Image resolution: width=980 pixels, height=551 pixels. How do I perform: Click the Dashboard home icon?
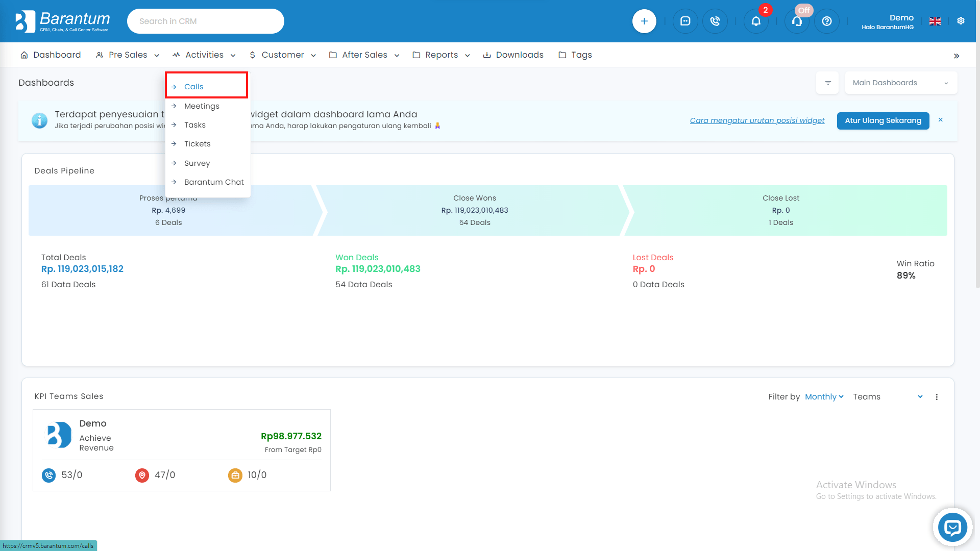[x=24, y=55]
